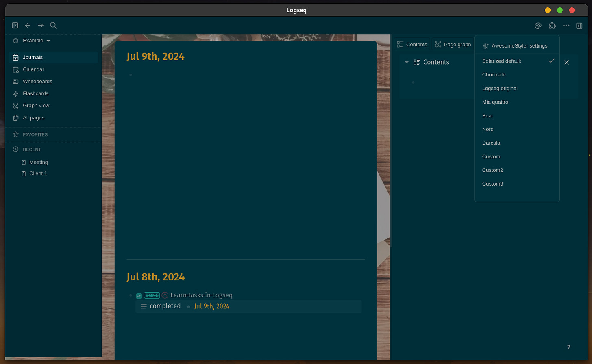The image size is (592, 364).
Task: Select the Custom2 theme
Action: [517, 170]
